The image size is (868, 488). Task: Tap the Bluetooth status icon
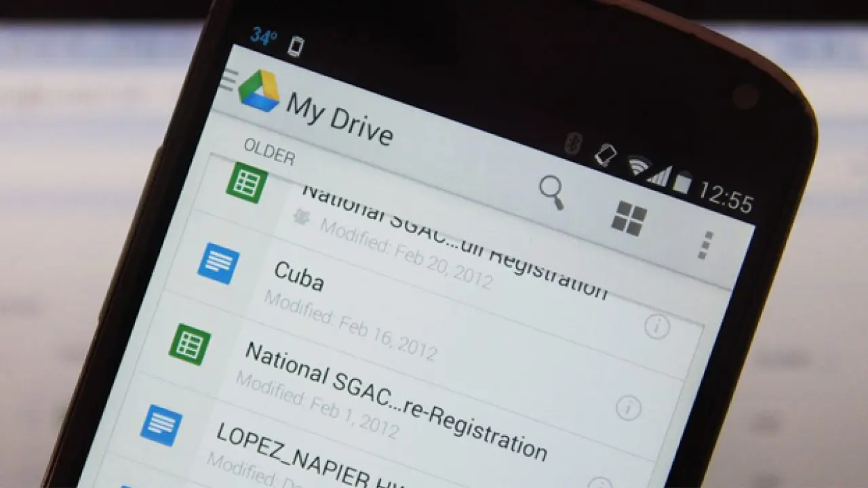[x=574, y=143]
